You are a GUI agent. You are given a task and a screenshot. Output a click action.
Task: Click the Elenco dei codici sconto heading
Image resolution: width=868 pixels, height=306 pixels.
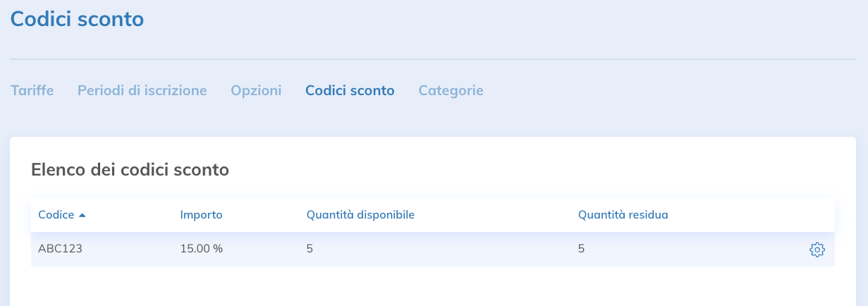[130, 169]
